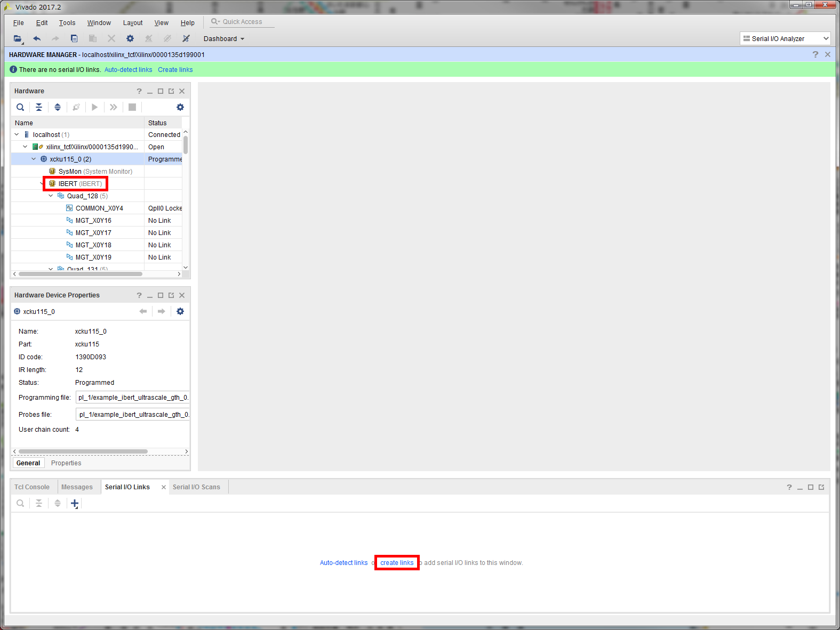This screenshot has width=840, height=630.
Task: Click the Quick Access search field
Action: pyautogui.click(x=242, y=22)
